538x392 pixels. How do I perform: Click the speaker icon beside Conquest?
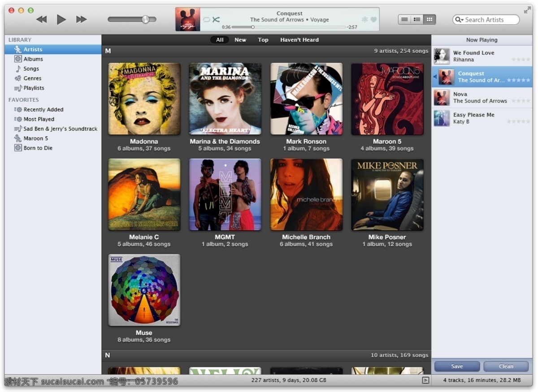[x=435, y=77]
